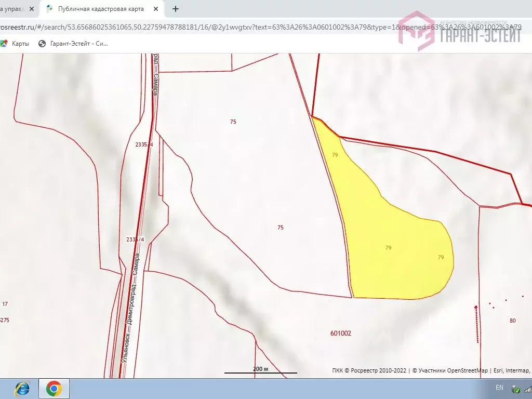Click the lower parcel 75 label
The image size is (532, 399).
(x=280, y=228)
